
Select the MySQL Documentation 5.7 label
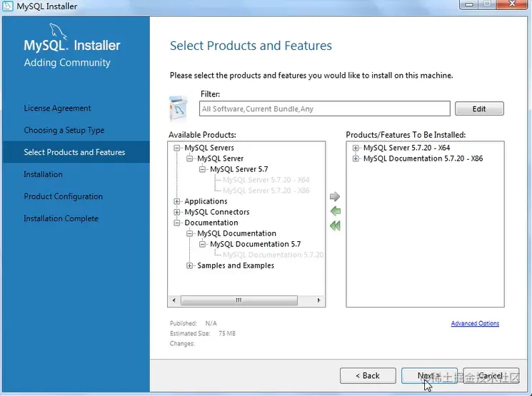pos(255,244)
